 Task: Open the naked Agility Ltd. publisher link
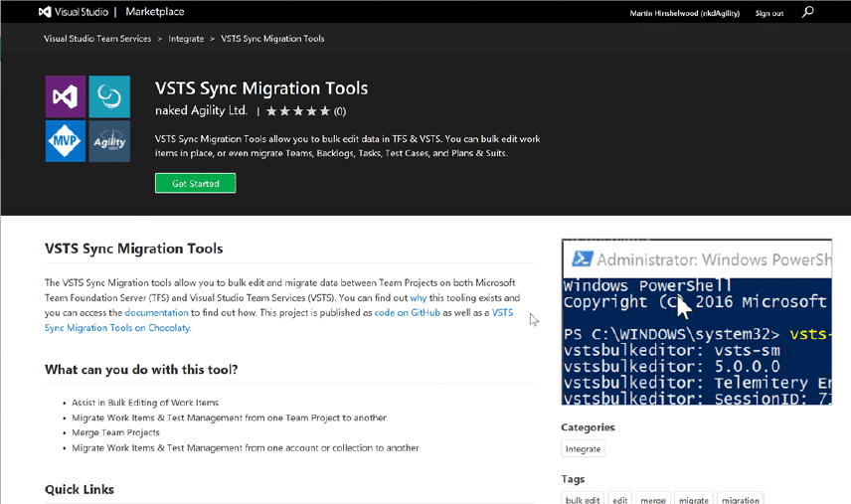coord(202,110)
